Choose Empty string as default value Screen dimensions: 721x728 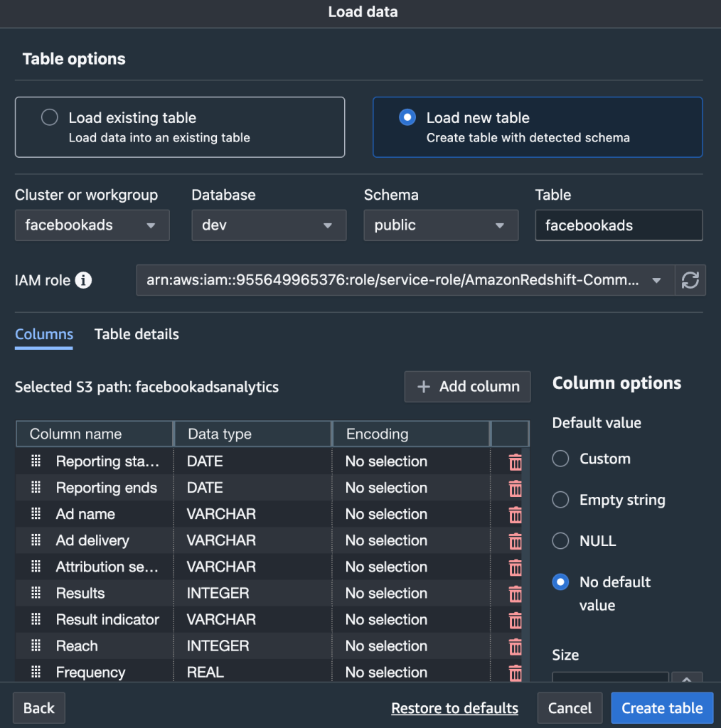(560, 500)
